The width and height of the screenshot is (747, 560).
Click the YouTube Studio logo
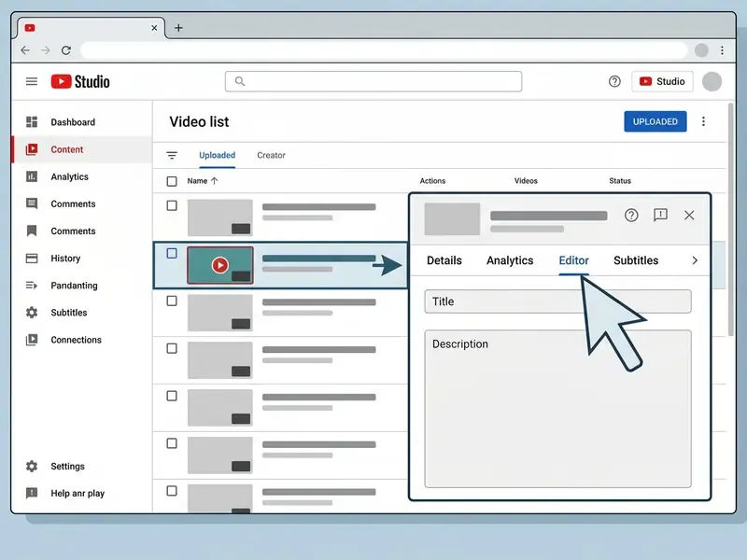tap(80, 81)
